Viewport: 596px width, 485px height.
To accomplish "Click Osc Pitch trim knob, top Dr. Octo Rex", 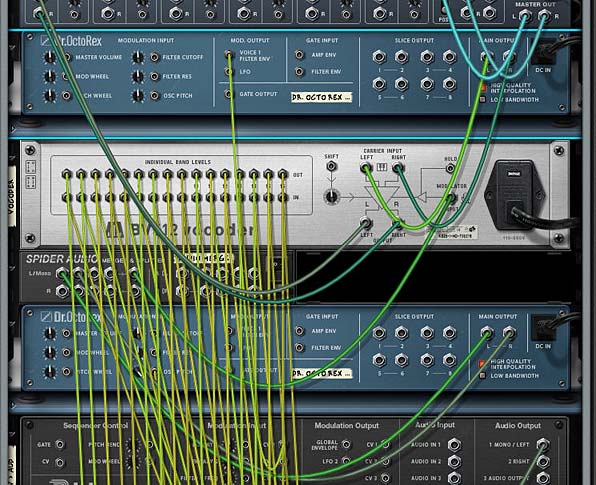I will coord(138,95).
